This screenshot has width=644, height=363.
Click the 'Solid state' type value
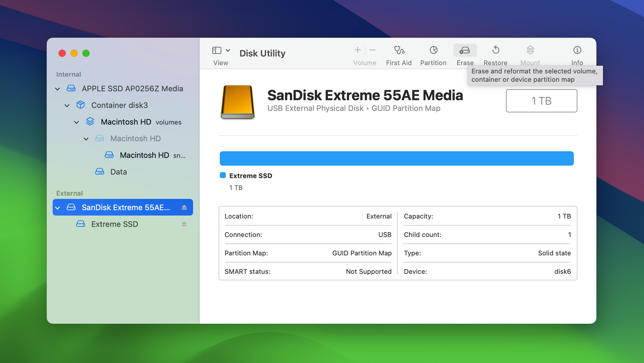coord(554,253)
